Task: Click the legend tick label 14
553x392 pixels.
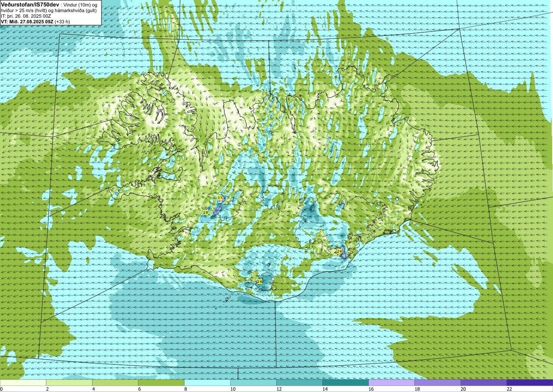Action: point(325,389)
